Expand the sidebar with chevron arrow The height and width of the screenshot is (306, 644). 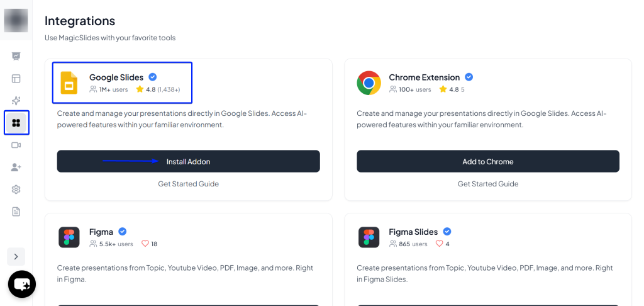click(x=16, y=256)
